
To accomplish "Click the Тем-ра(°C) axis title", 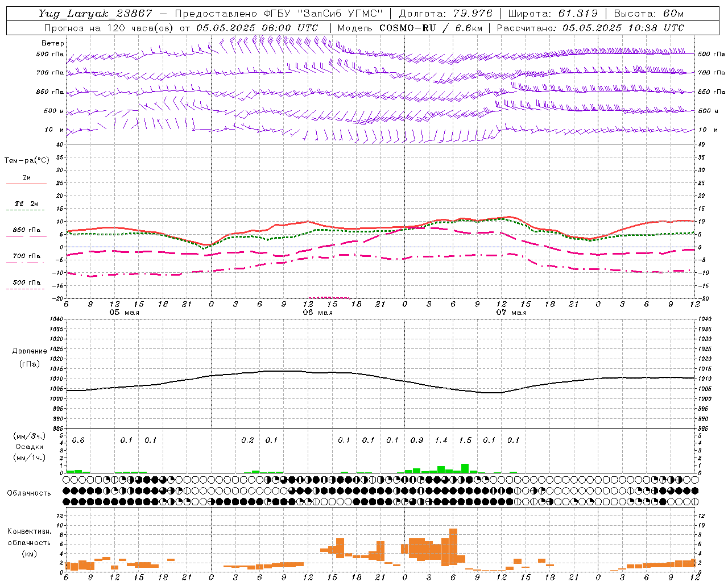I will pos(27,161).
